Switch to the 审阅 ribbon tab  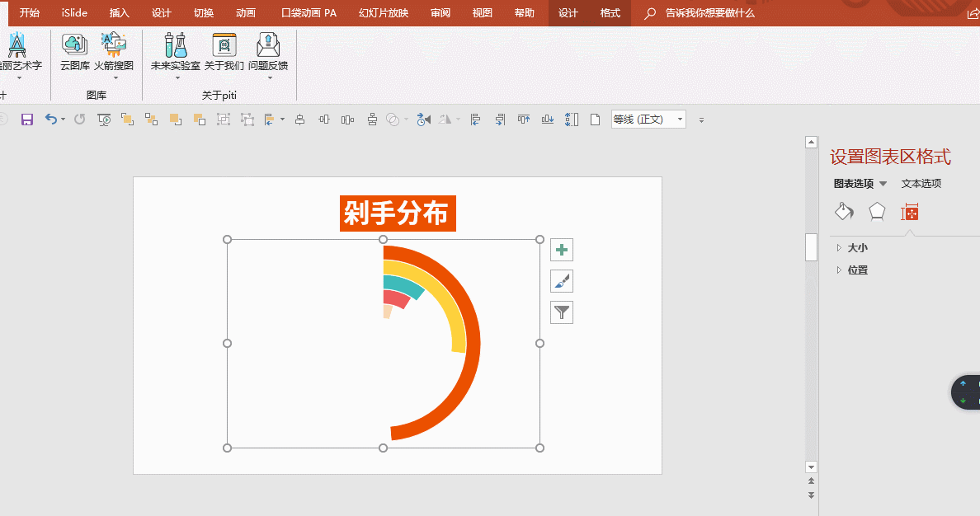tap(441, 13)
